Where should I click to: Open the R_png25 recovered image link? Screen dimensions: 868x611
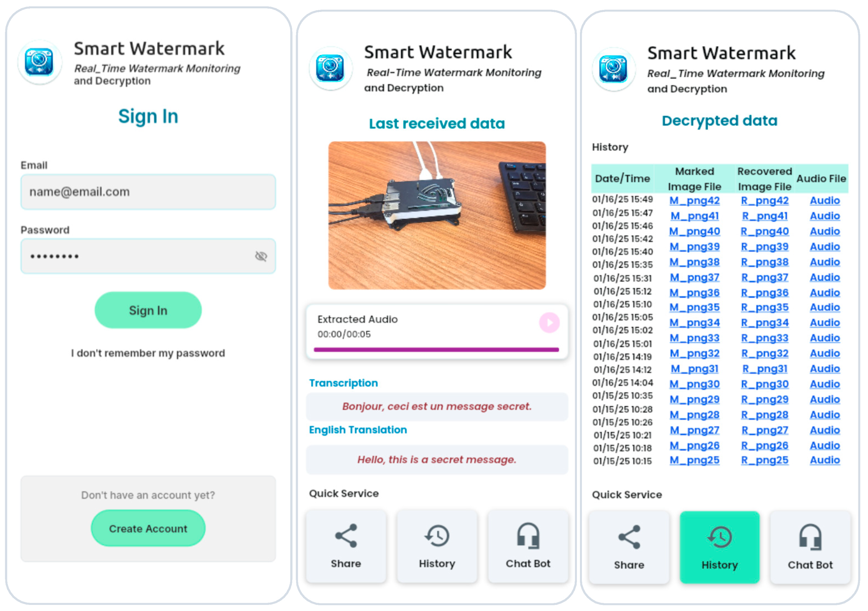764,460
